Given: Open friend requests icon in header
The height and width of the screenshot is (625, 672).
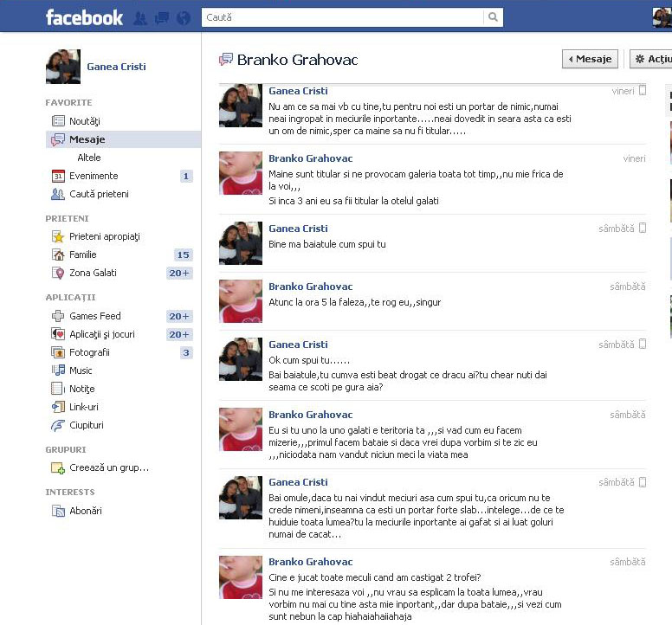Looking at the screenshot, I should pos(140,18).
